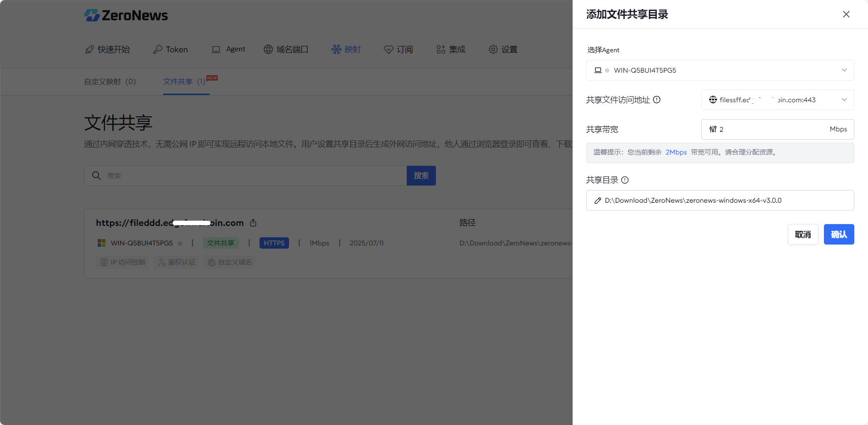Click the HTTPS protocol badge
Viewport: 868px width, 425px height.
point(274,243)
